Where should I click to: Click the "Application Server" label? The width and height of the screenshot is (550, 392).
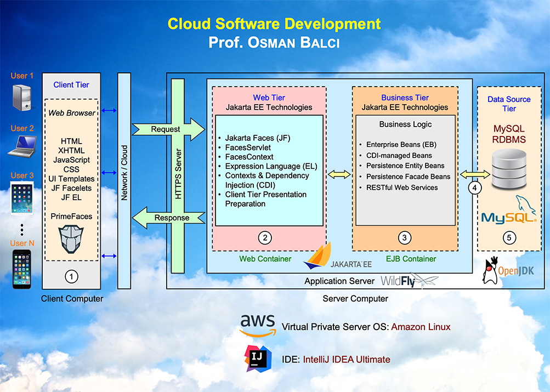click(339, 281)
